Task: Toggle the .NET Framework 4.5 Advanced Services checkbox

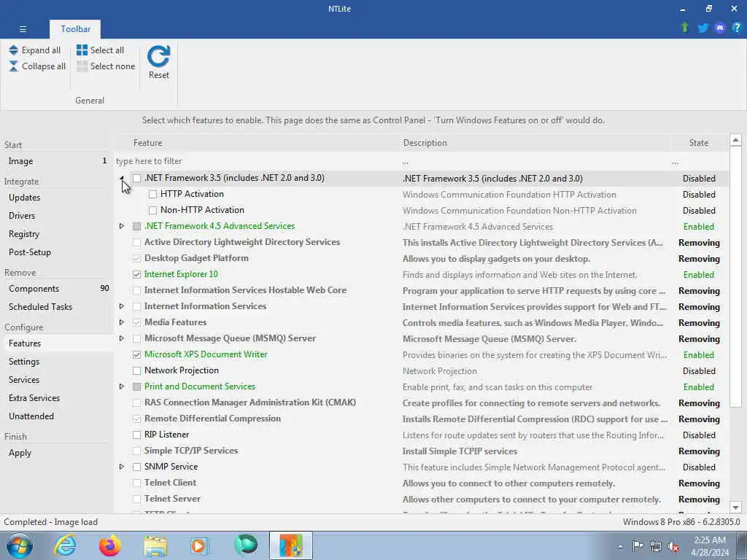Action: pyautogui.click(x=136, y=226)
